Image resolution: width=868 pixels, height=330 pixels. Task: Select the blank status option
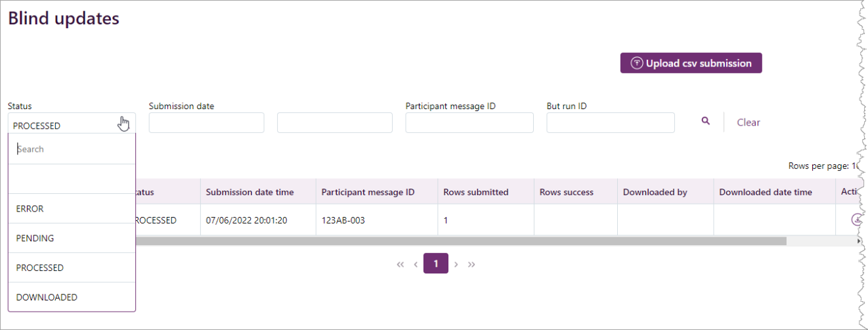pyautogui.click(x=72, y=179)
